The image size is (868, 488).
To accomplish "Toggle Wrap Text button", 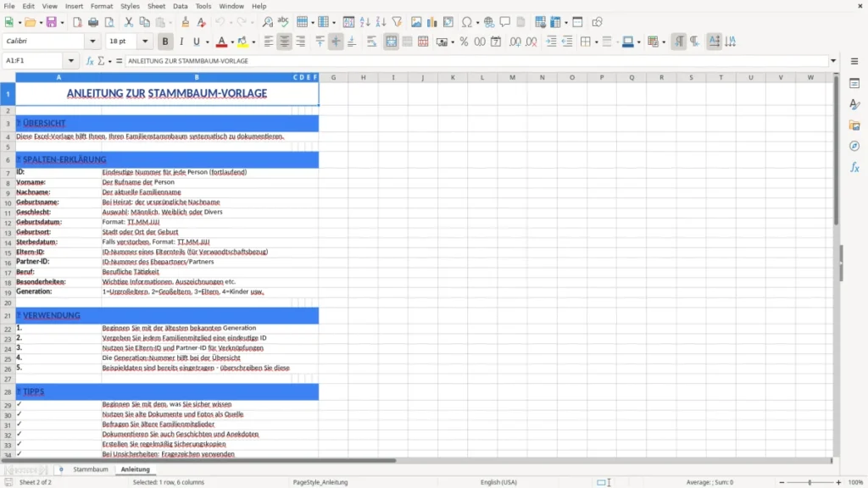I will pos(371,42).
